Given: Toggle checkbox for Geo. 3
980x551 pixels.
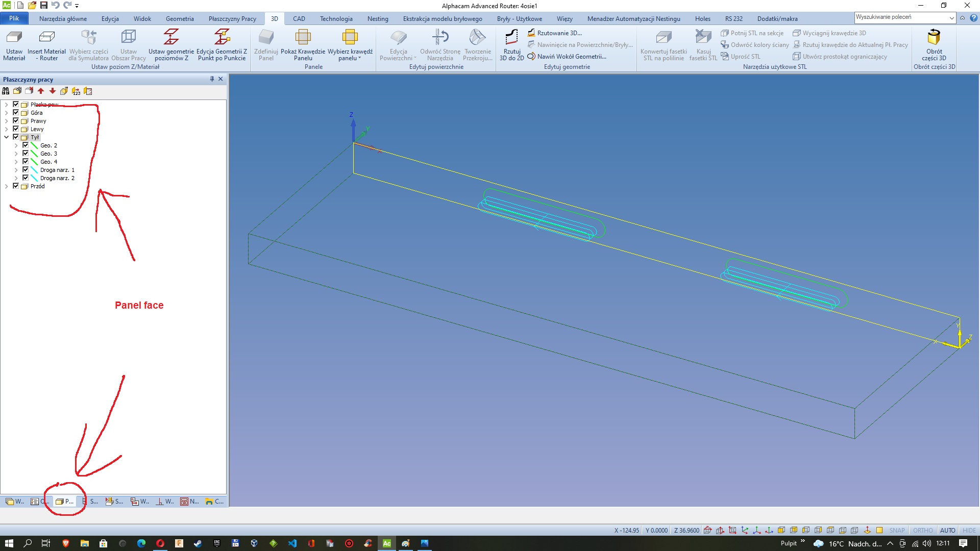Looking at the screenshot, I should coord(26,153).
